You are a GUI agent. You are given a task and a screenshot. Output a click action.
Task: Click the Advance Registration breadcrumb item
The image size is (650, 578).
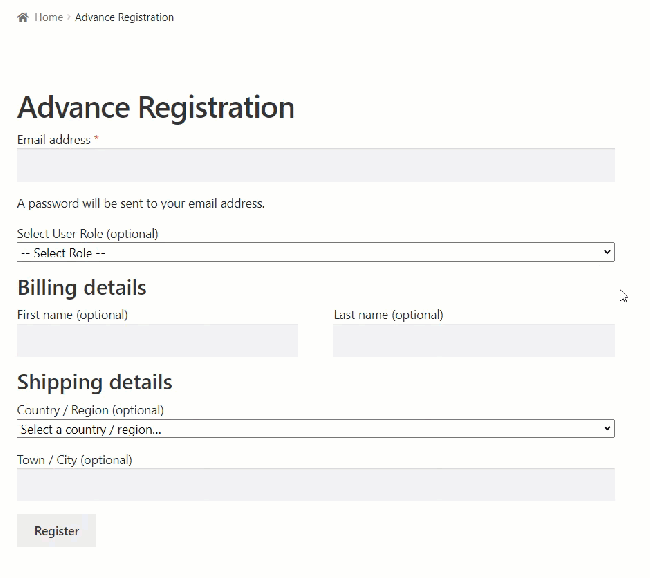(124, 17)
